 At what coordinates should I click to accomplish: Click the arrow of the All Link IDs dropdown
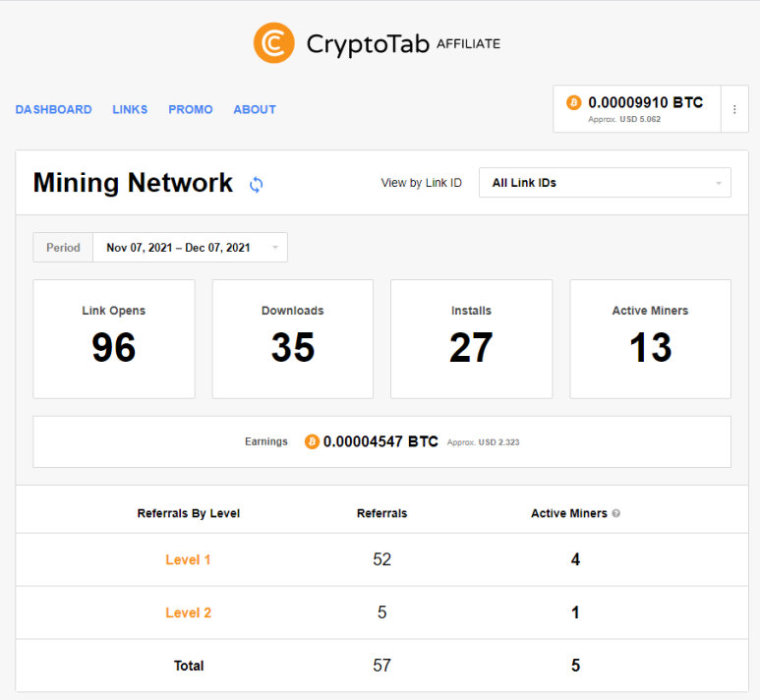(719, 183)
